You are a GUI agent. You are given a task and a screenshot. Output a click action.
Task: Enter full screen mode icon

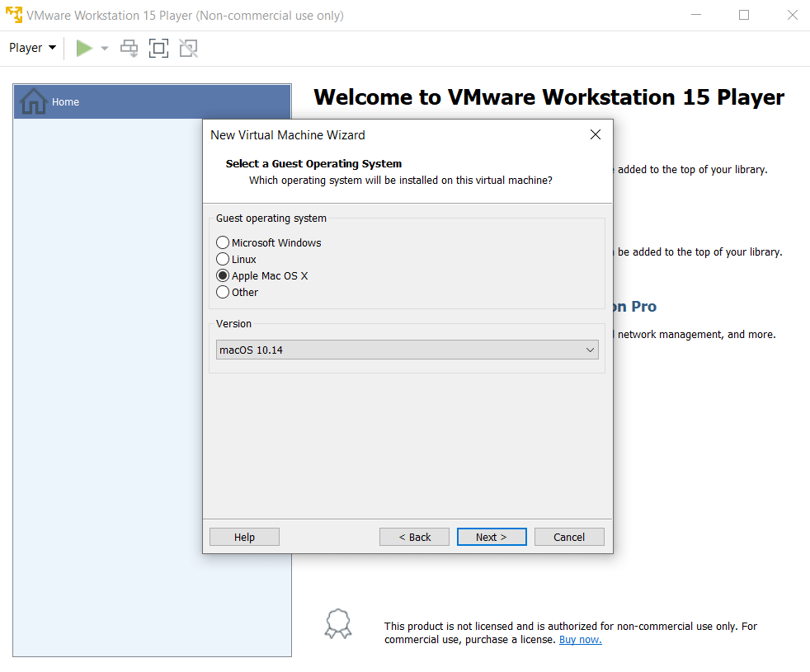point(158,49)
